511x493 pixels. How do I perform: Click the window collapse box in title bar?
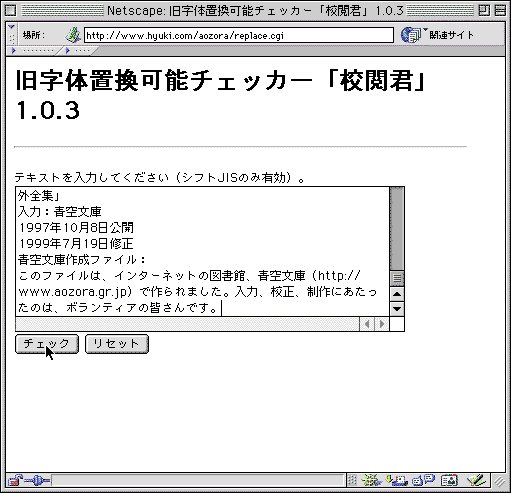click(500, 11)
